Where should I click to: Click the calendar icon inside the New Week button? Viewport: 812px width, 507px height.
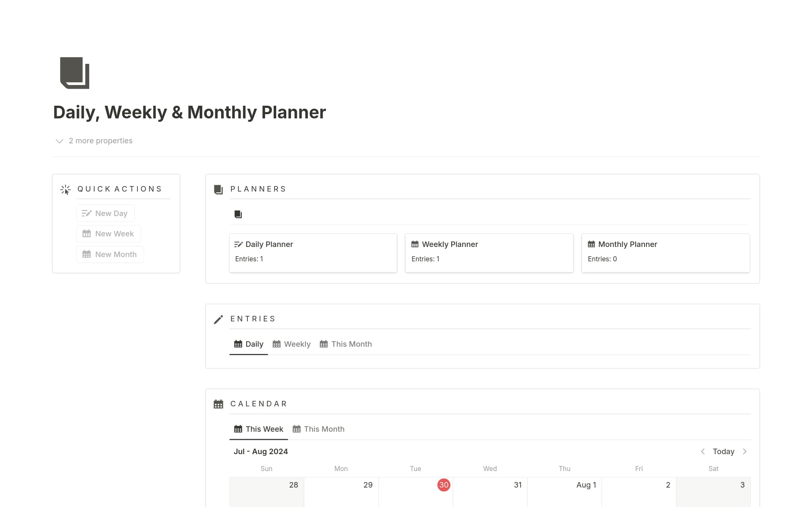(x=87, y=233)
